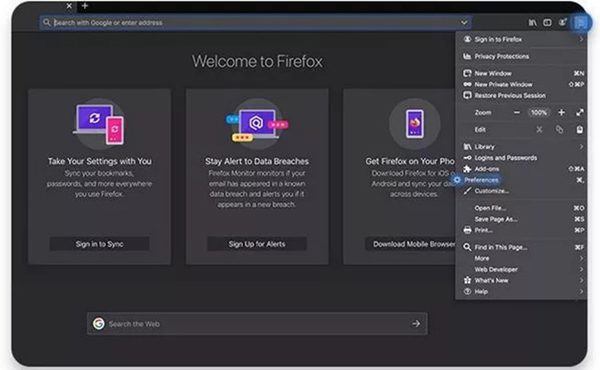Enter full screen via the menu's arrows icon
This screenshot has width=600, height=370.
tap(580, 112)
